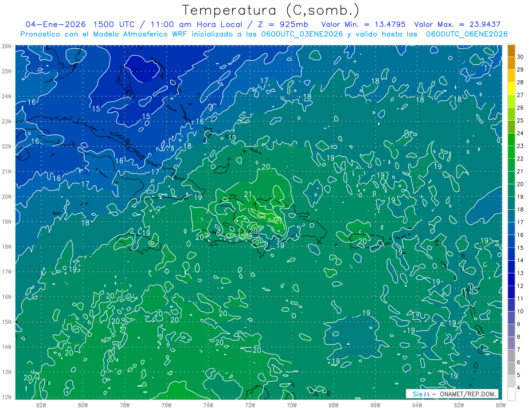Pick the orange swatch between 29 and 30
Screen dimensions: 532x411
(x=511, y=63)
